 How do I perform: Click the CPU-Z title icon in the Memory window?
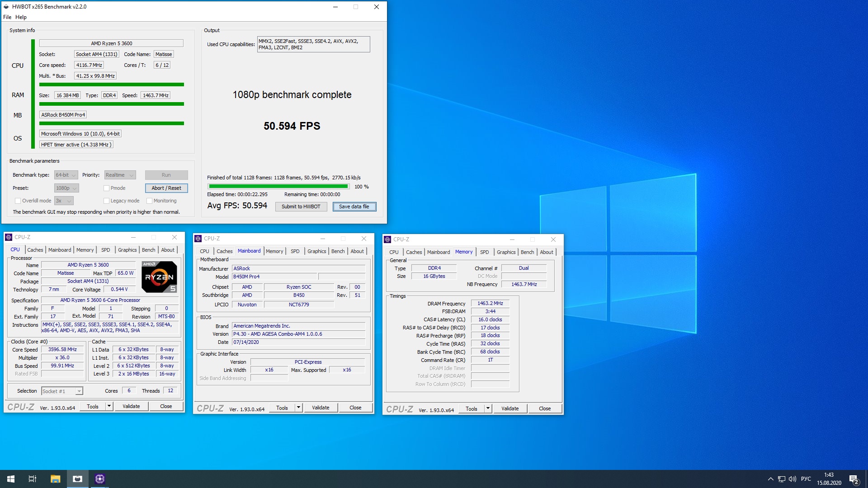click(387, 239)
